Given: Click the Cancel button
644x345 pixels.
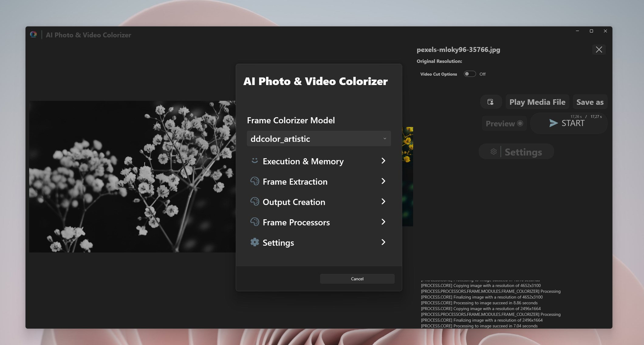Looking at the screenshot, I should tap(357, 278).
